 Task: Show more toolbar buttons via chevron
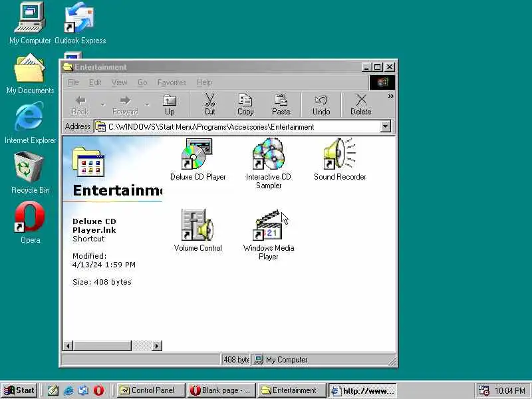pyautogui.click(x=390, y=96)
